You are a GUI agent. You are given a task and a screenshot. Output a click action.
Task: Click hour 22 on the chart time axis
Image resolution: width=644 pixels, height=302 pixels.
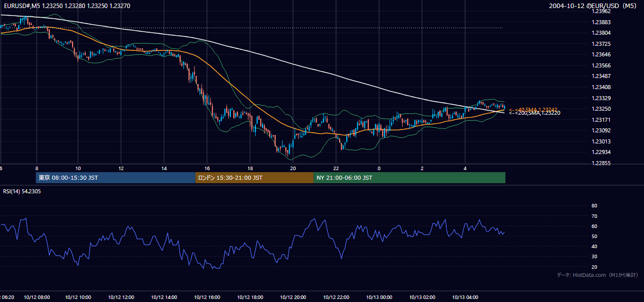point(336,168)
